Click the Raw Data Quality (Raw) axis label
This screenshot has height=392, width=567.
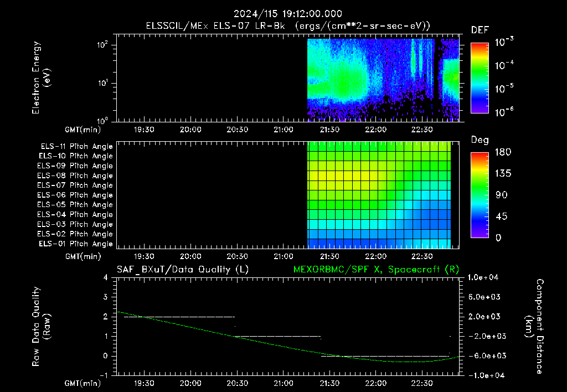[x=42, y=327]
